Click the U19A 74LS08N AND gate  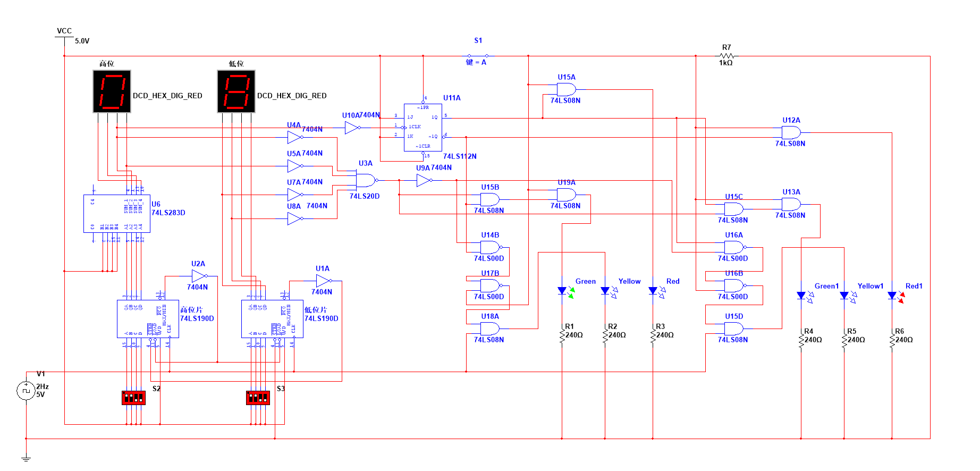567,195
